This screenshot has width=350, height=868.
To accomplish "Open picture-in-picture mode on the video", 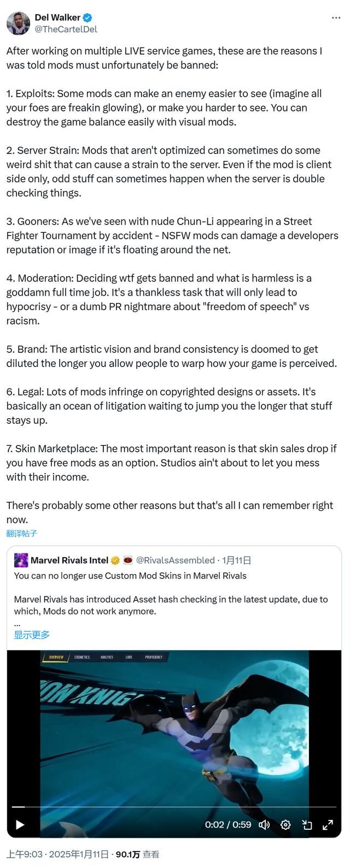I will click(307, 826).
